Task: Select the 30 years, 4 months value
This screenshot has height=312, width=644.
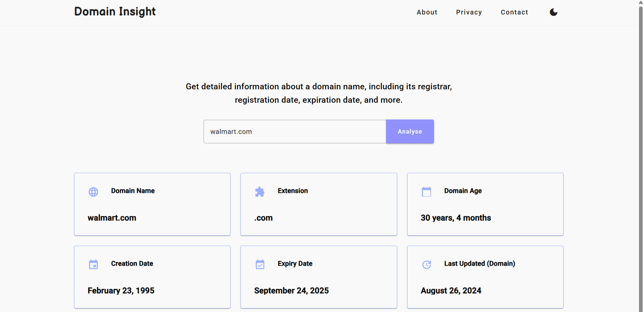Action: 456,218
